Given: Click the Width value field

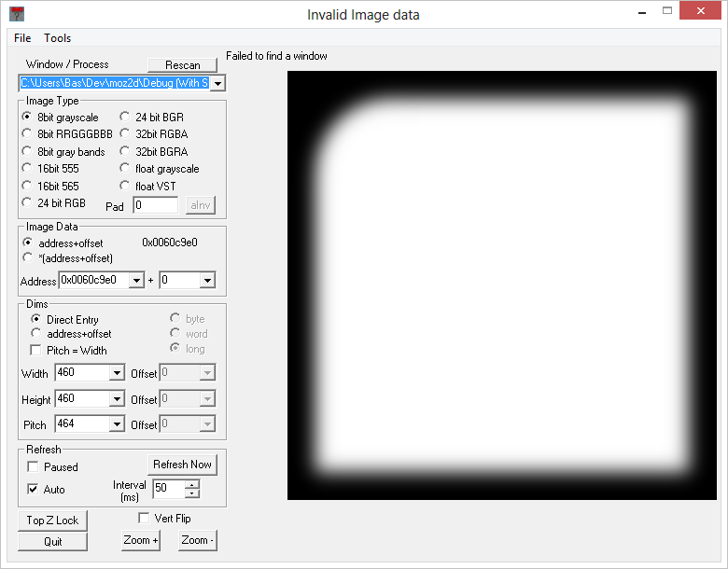Looking at the screenshot, I should (x=83, y=373).
